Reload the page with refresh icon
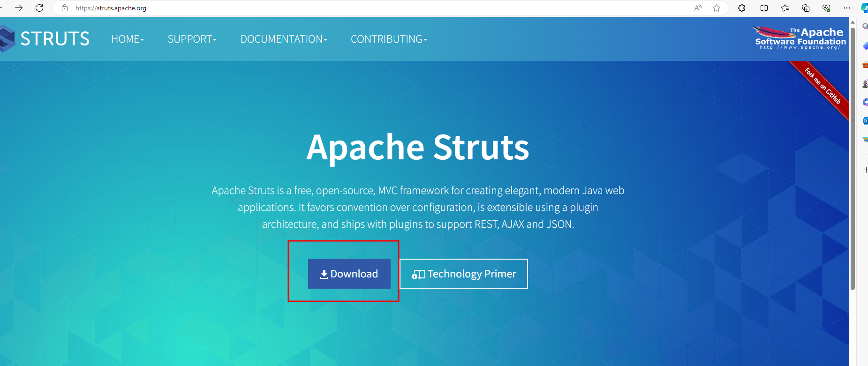The image size is (868, 366). pos(39,8)
